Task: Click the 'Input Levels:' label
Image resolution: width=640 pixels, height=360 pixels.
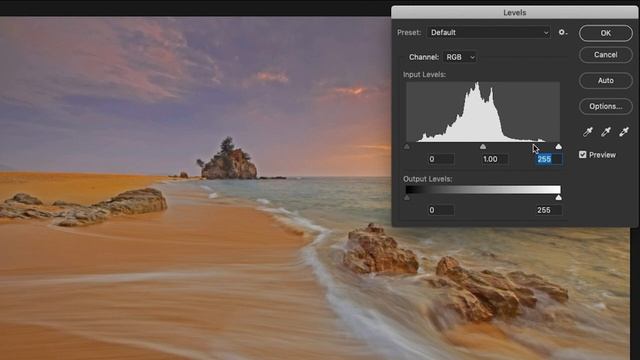Action: coord(424,75)
